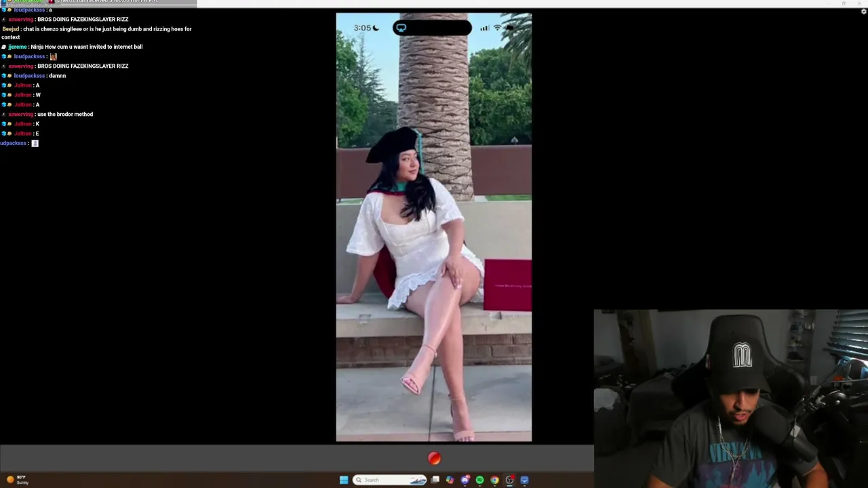Click the streamer webcam feed
The height and width of the screenshot is (488, 868).
pos(730,399)
